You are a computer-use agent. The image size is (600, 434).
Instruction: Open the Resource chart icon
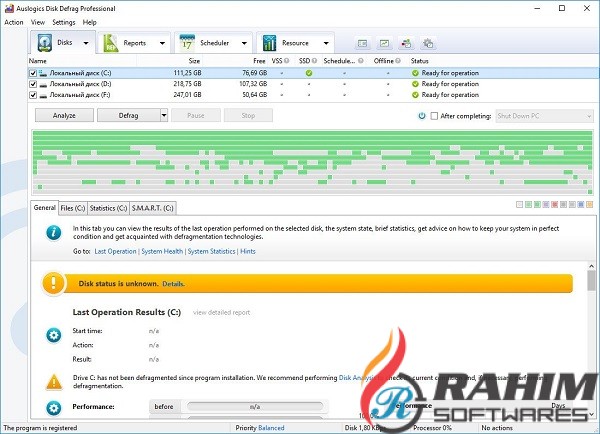[x=269, y=43]
